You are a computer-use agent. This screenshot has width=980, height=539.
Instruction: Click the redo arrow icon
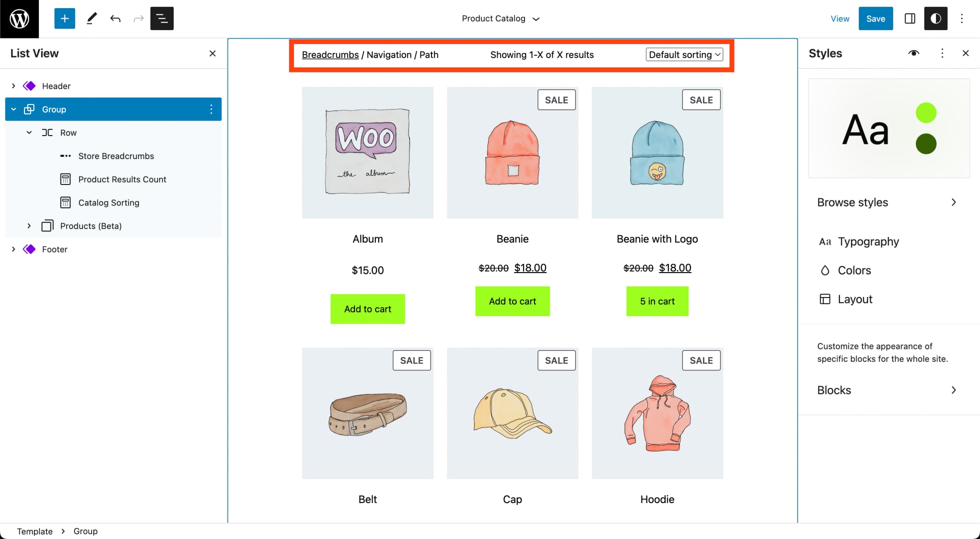138,18
